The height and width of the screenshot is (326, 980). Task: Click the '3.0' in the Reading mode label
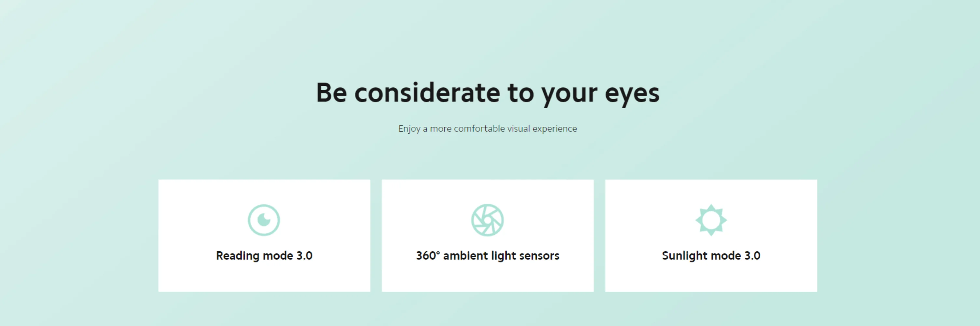pos(304,256)
